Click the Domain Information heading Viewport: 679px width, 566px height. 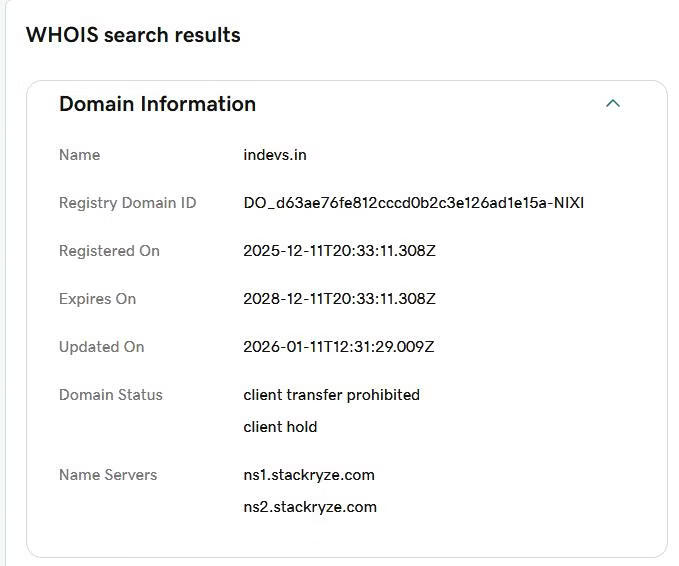[x=157, y=104]
